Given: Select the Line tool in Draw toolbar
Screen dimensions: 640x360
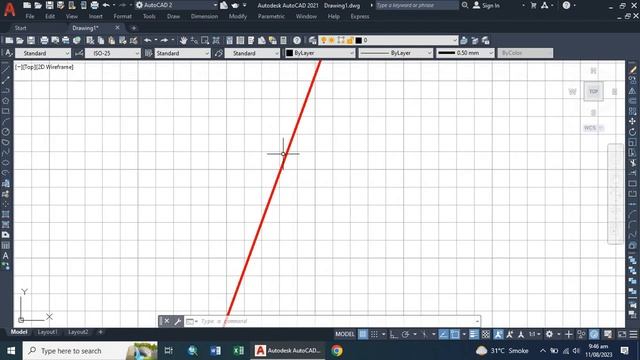Looking at the screenshot, I should tap(5, 69).
